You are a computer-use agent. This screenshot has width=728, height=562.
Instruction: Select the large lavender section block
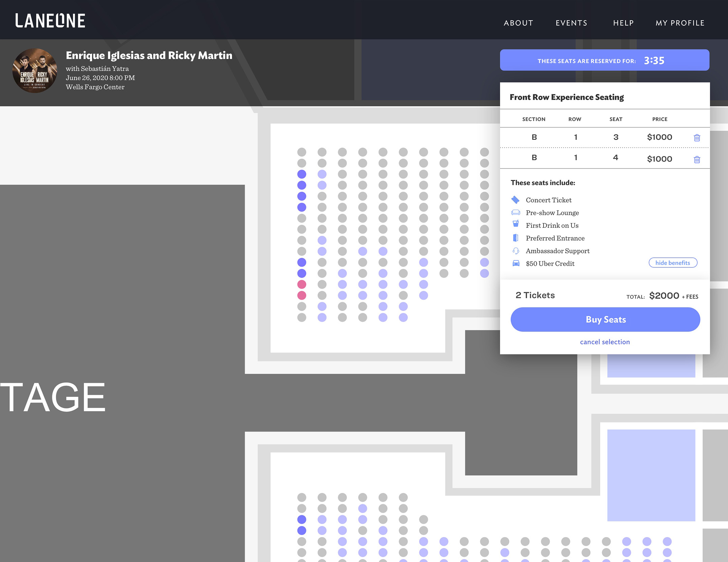tap(651, 475)
